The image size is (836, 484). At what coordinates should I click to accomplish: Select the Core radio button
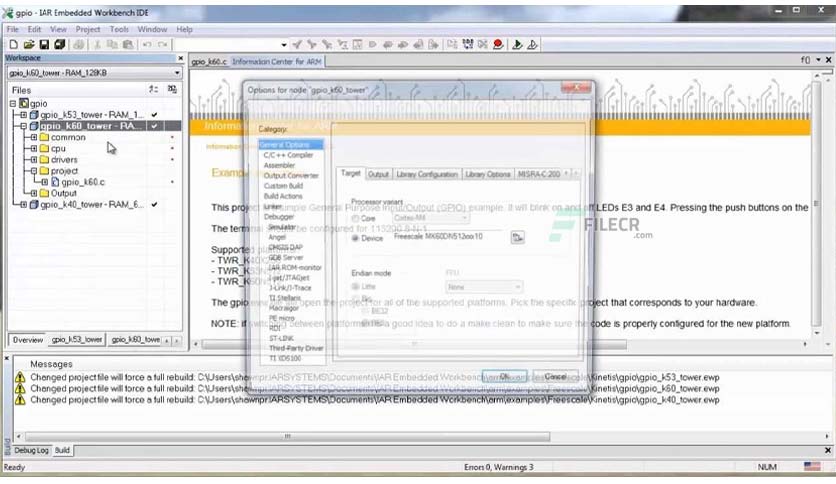[x=355, y=219]
